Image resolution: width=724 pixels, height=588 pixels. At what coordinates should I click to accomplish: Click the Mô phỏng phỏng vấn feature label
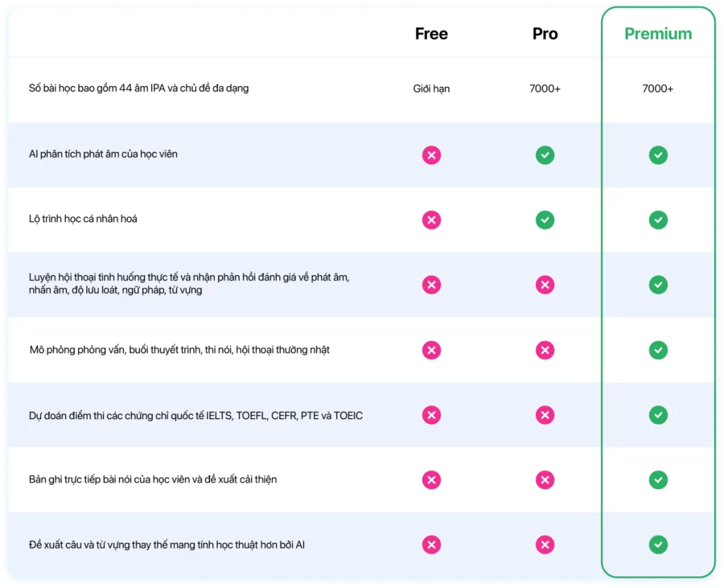coord(180,350)
